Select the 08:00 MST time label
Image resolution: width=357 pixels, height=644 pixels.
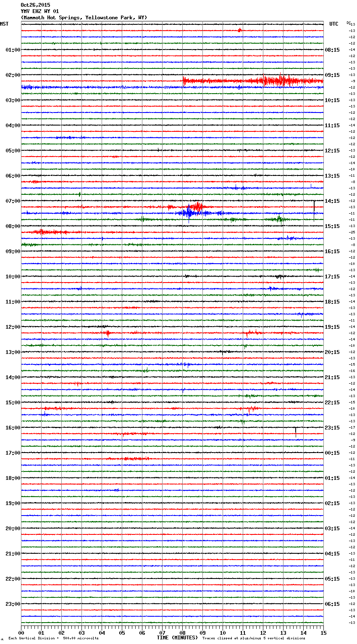(x=13, y=226)
